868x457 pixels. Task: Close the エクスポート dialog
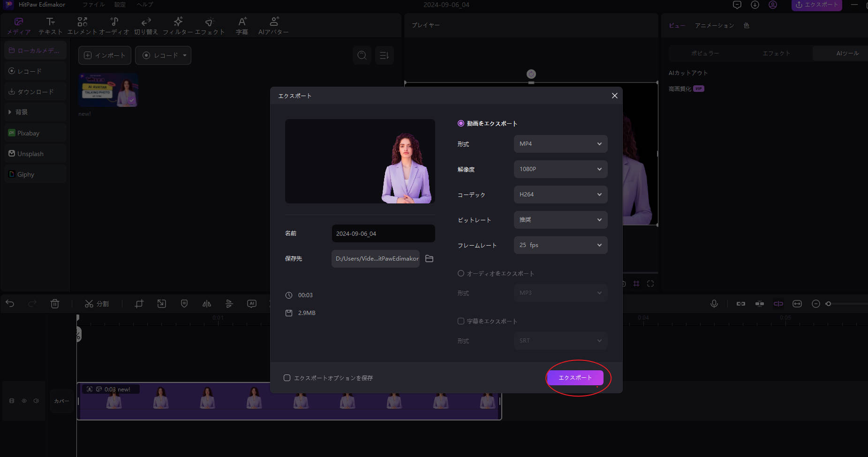[614, 96]
